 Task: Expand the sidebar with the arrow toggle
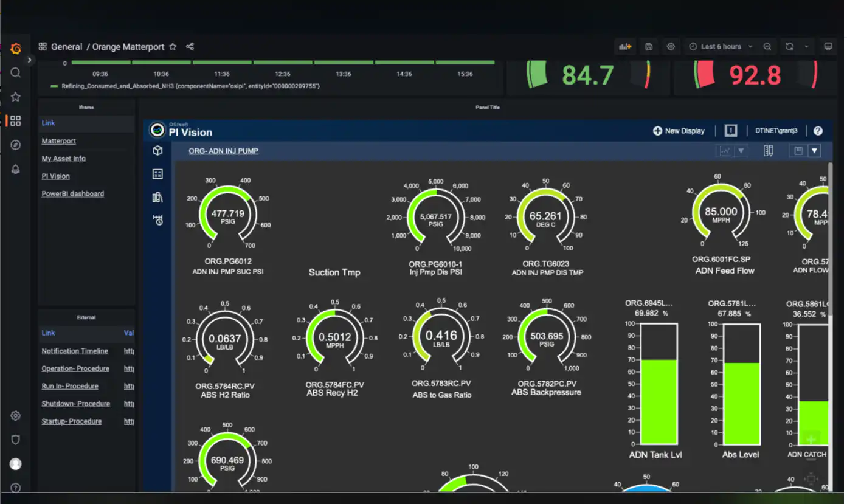coord(29,60)
